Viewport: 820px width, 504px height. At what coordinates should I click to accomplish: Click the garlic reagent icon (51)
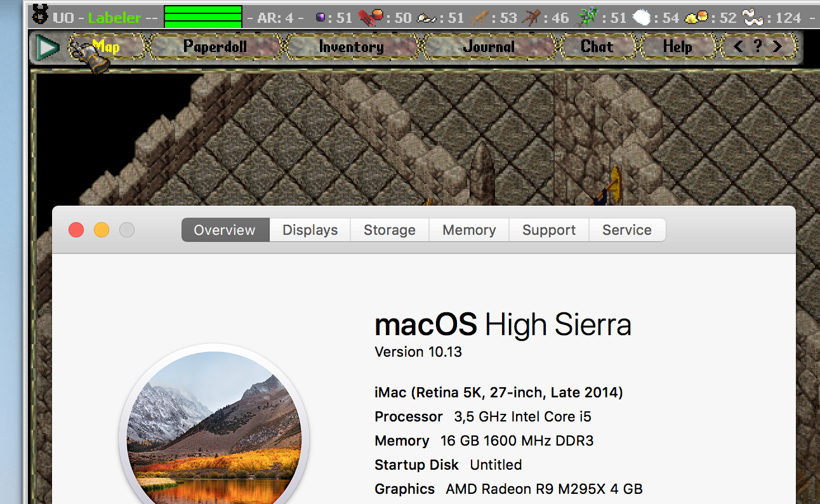coord(426,18)
